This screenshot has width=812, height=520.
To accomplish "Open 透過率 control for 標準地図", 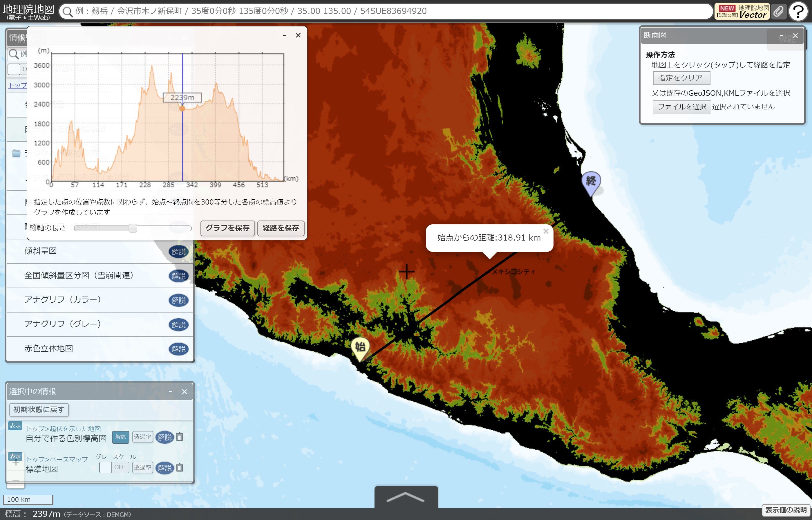I will [x=142, y=468].
